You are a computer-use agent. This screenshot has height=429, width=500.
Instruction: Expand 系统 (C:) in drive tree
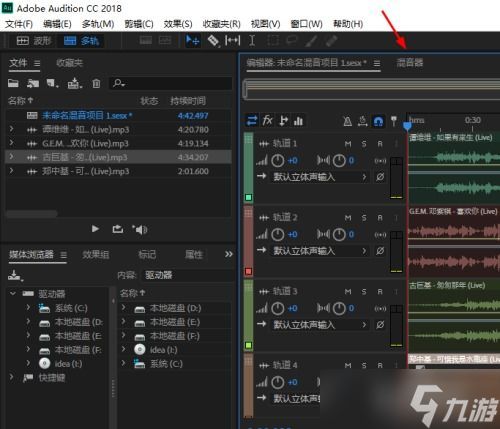pos(28,307)
